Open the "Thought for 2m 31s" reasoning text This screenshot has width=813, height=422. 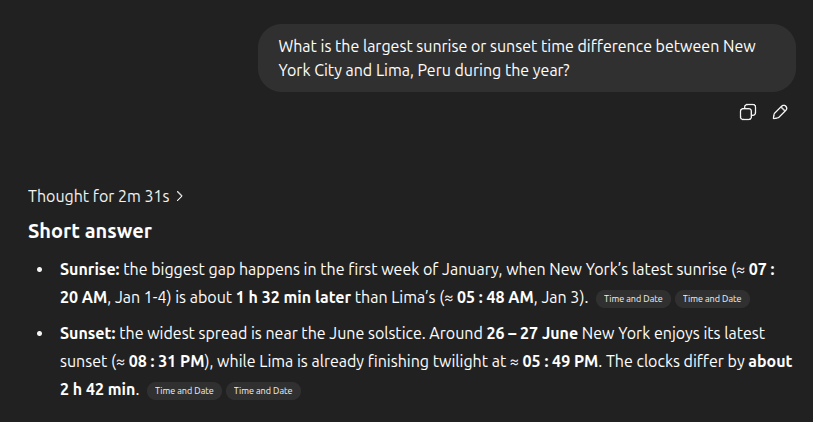pos(99,196)
